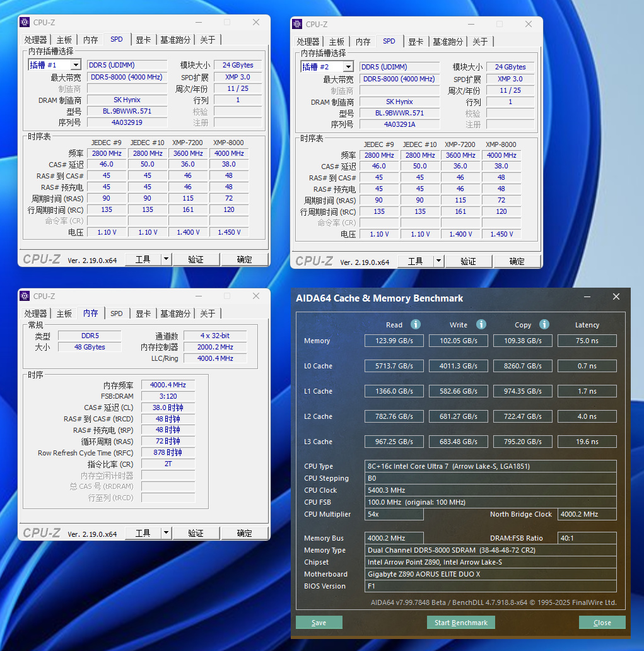Minimize the AIDA64 benchmark window

tap(587, 297)
